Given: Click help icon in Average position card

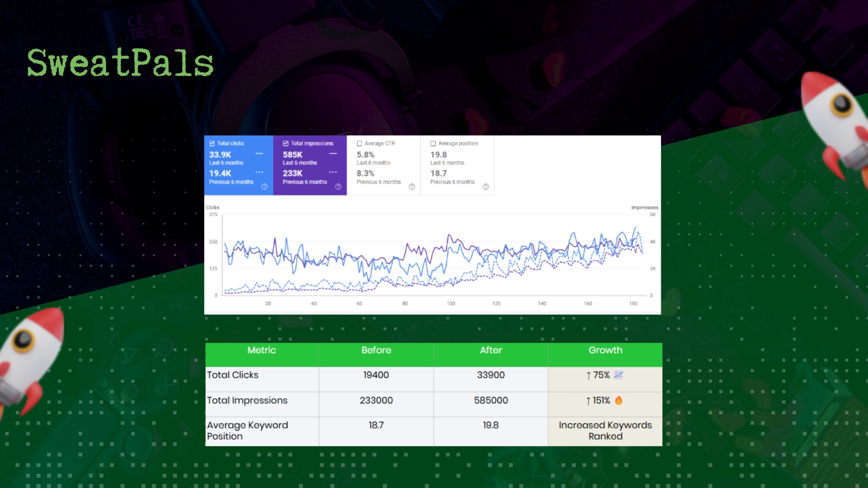Looking at the screenshot, I should [x=486, y=187].
